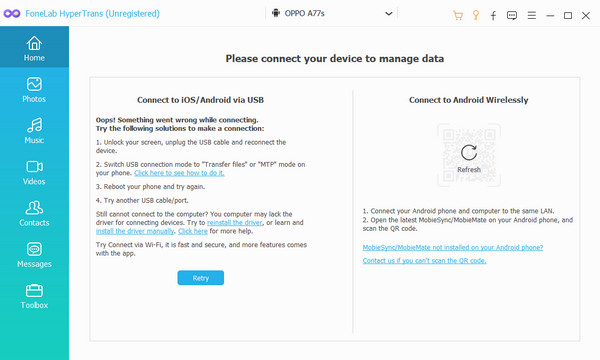The height and width of the screenshot is (360, 600).
Task: Open the feedback chat icon
Action: pyautogui.click(x=512, y=15)
